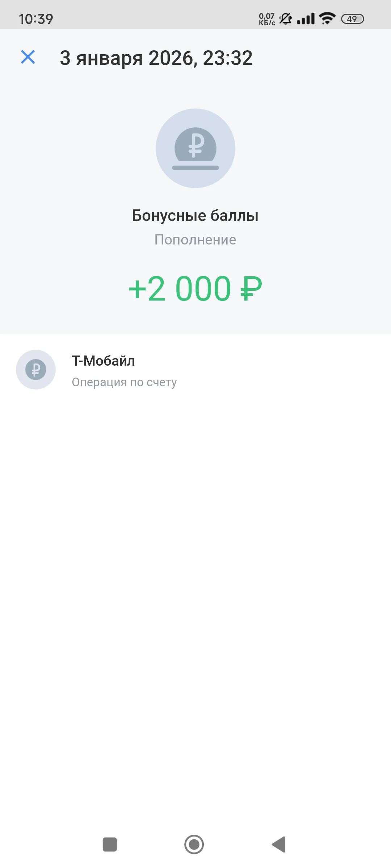Tap the battery indicator in status bar

coord(353,19)
